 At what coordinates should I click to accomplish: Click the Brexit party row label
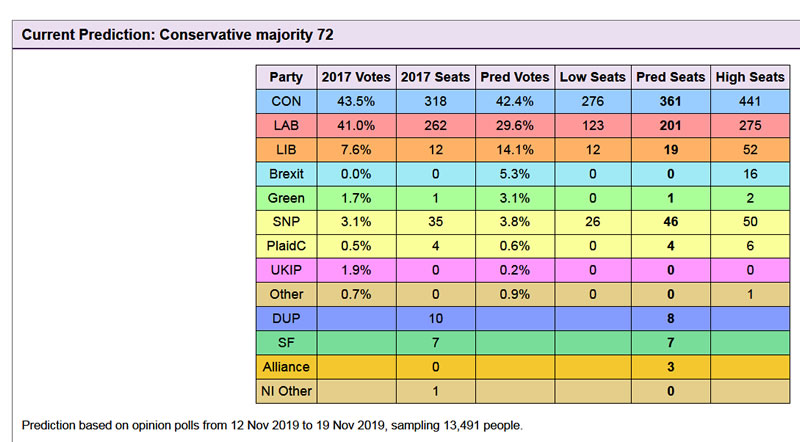point(287,174)
